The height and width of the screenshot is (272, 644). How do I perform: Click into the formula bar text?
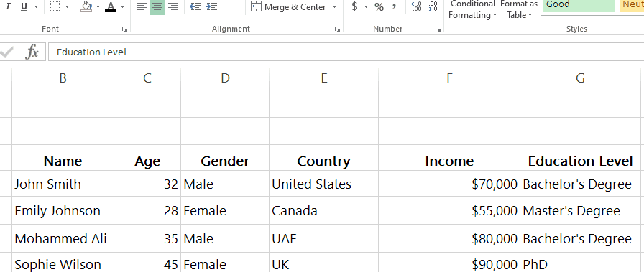346,52
